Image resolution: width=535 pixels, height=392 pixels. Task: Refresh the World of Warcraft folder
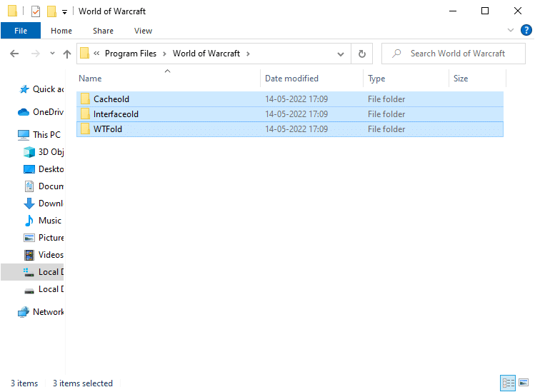coord(362,54)
